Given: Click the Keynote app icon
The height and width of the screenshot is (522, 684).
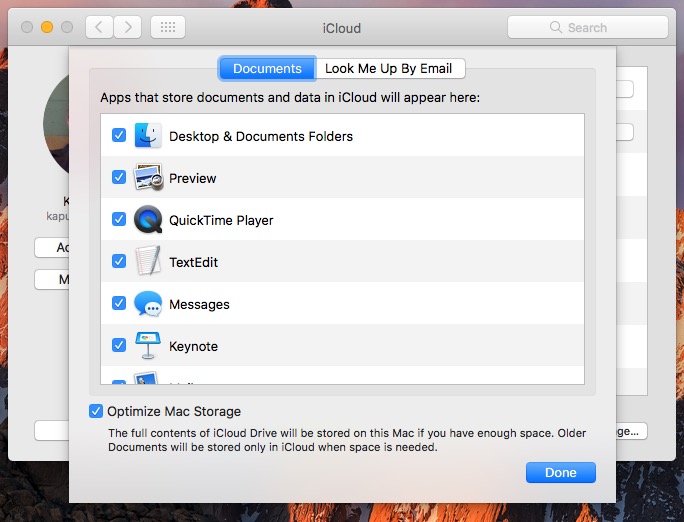Looking at the screenshot, I should pyautogui.click(x=148, y=345).
